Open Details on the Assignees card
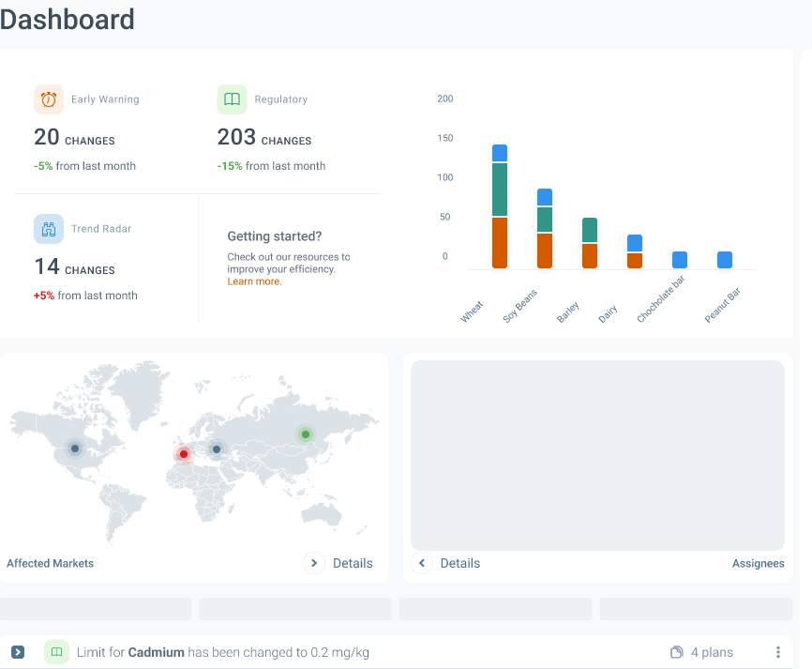Screen dimensions: 812x669 pyautogui.click(x=459, y=563)
